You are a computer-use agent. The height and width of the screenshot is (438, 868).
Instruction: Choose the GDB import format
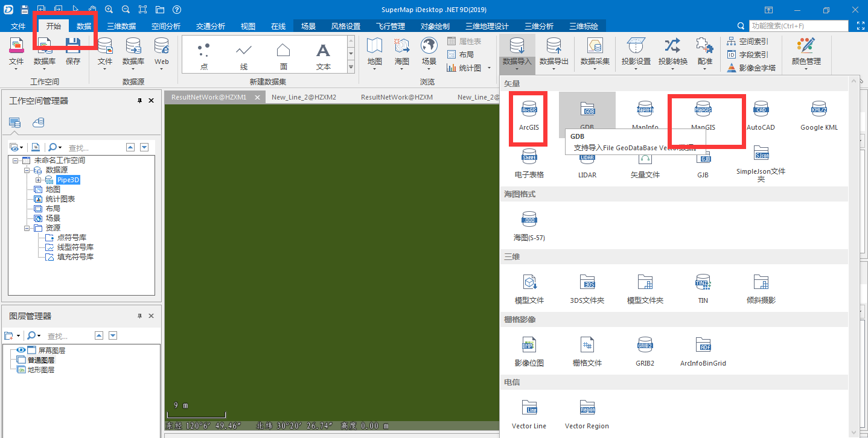[x=587, y=115]
